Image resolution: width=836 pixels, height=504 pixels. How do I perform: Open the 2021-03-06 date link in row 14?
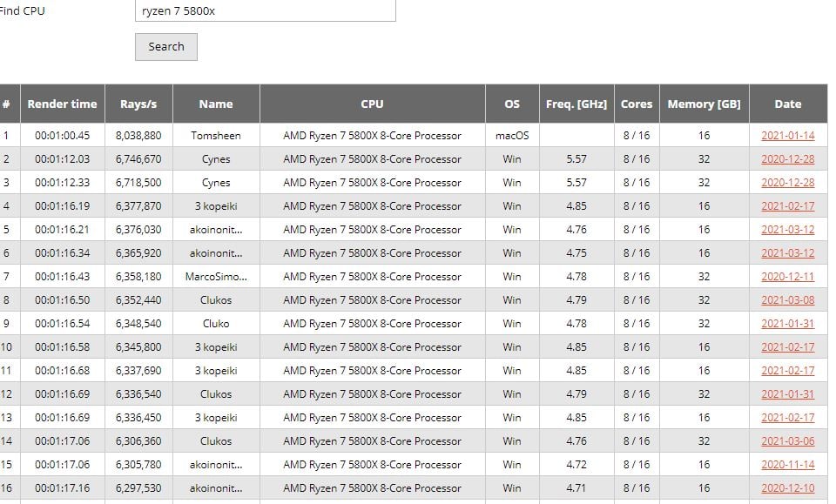click(x=788, y=440)
